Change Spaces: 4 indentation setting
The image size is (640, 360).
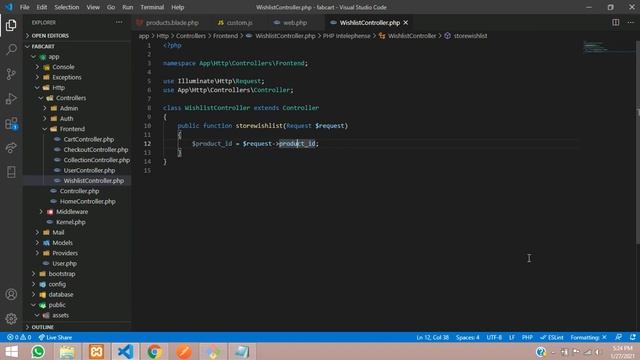468,338
